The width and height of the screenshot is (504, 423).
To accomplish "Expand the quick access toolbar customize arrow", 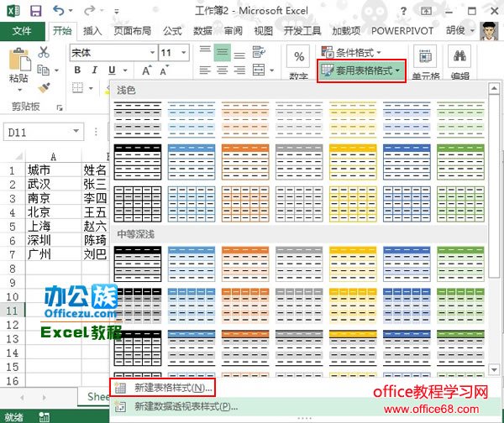I will point(117,12).
